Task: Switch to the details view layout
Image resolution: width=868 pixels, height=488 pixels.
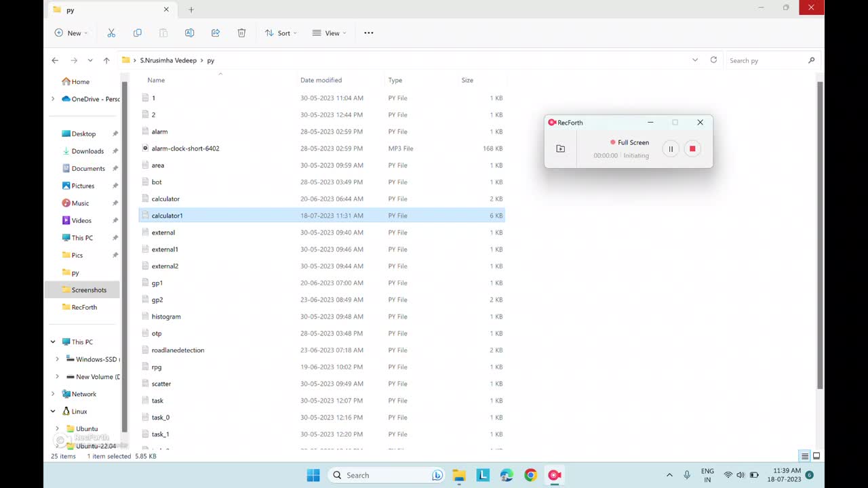Action: coord(805,456)
